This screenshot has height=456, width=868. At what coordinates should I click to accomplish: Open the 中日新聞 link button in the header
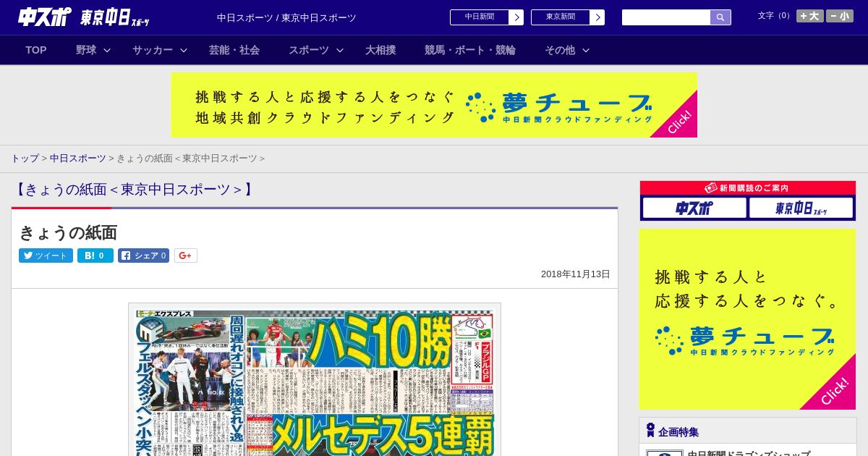480,17
